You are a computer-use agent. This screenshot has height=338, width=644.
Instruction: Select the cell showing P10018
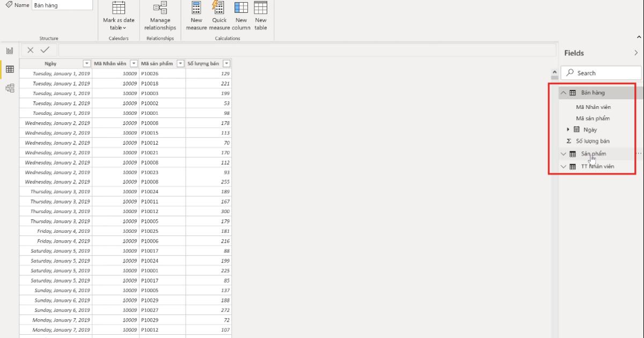coord(163,84)
